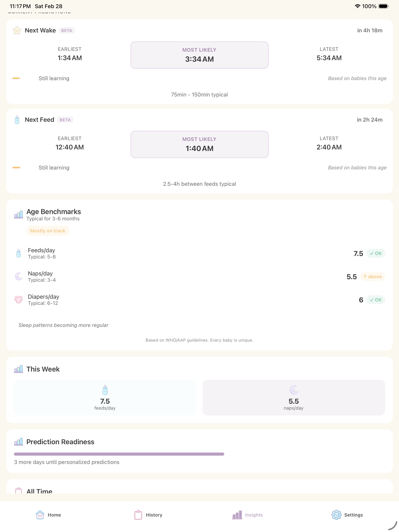Tap the Feeds/day OK status badge
The image size is (399, 532).
pos(376,253)
